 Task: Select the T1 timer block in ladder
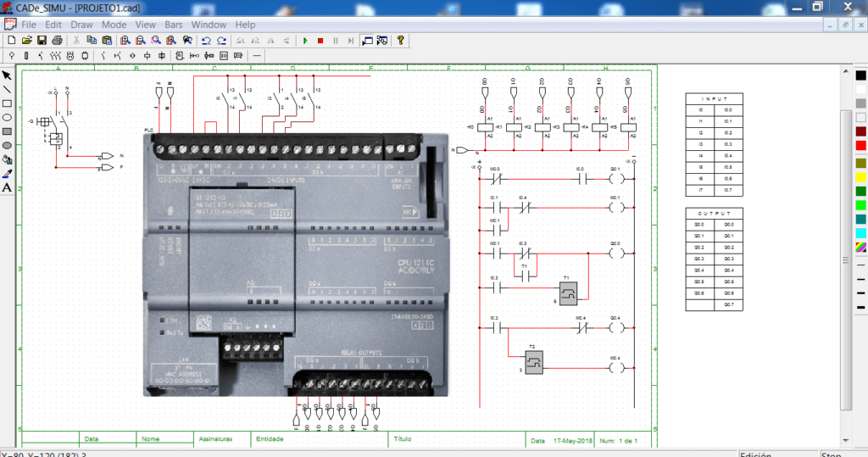568,293
